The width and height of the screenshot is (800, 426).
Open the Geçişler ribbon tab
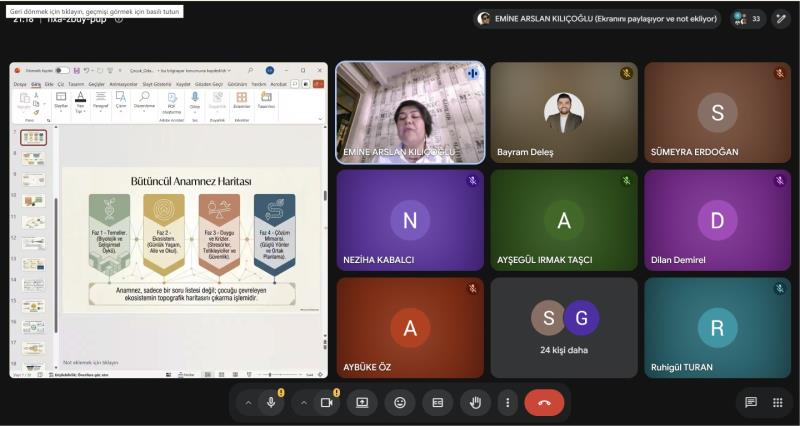pos(96,84)
